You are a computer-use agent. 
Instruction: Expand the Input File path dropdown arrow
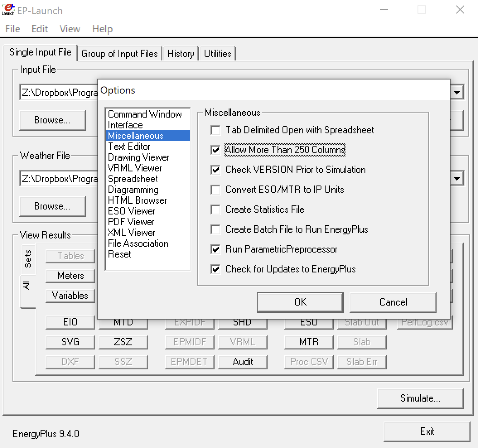coord(456,92)
